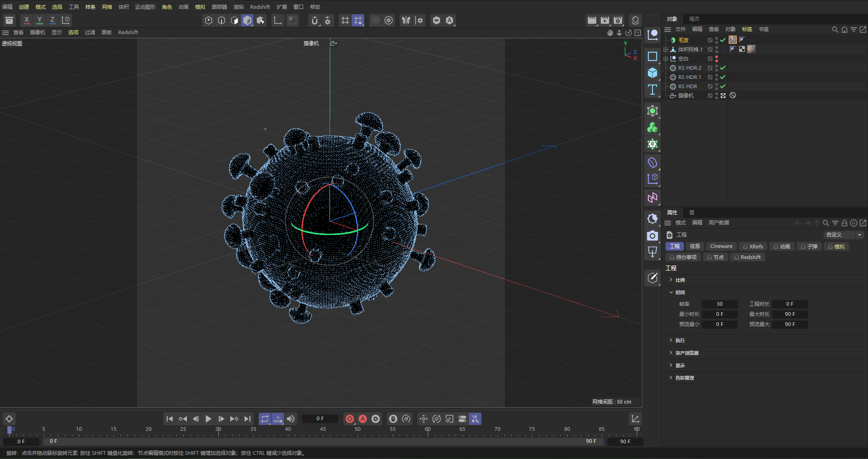Open render settings clapperboard gear icon
The image size is (868, 459).
pyautogui.click(x=618, y=20)
